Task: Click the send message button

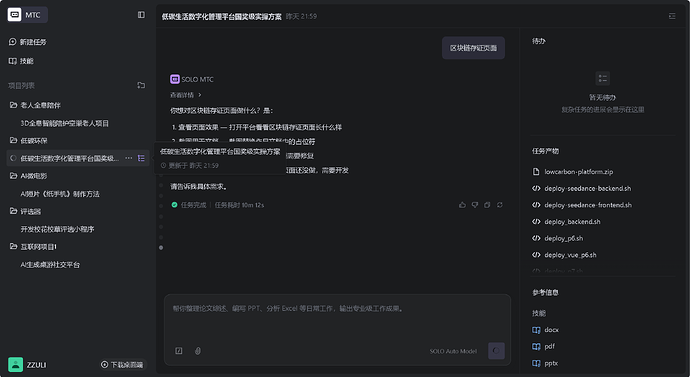Action: 496,351
